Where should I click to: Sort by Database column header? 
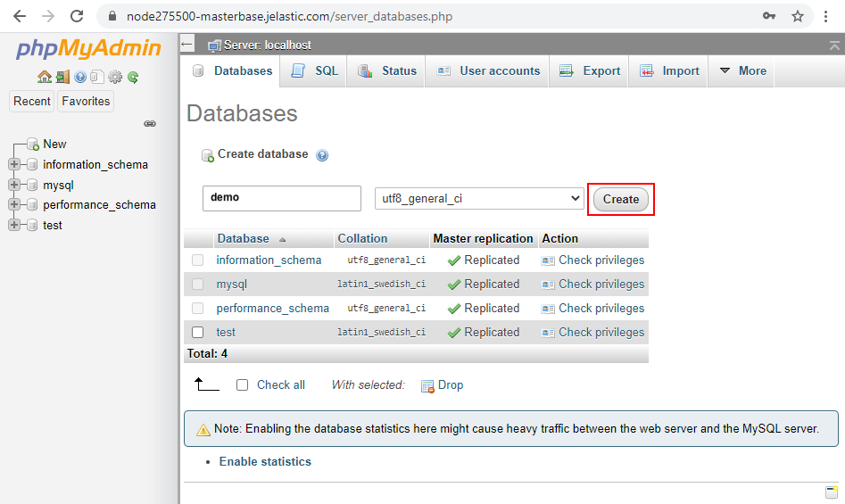click(x=243, y=238)
